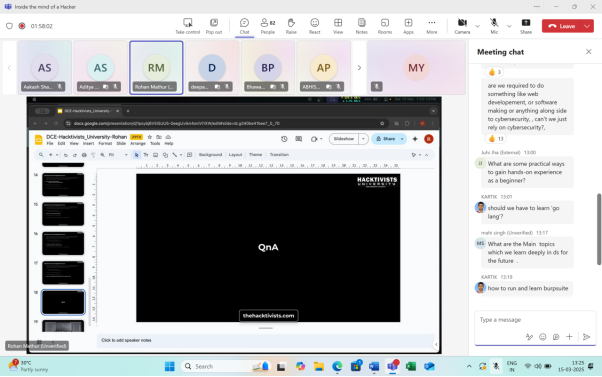Click mahi singh's message about Main topics

coord(528,252)
